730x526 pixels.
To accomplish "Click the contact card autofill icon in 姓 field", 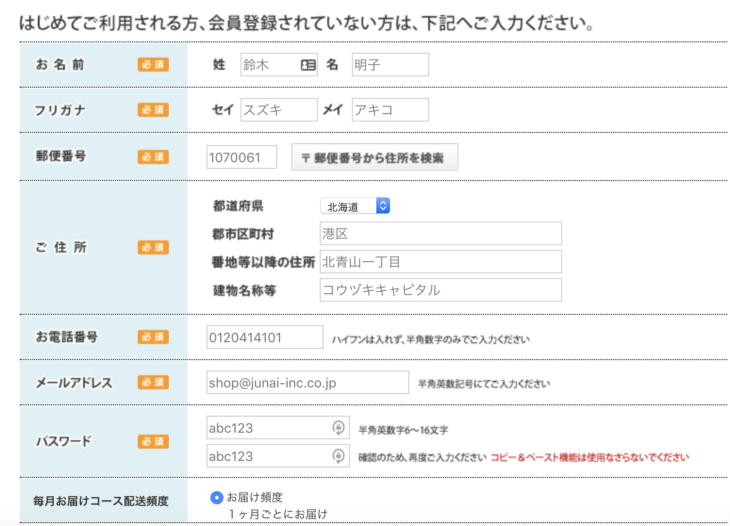I will coord(308,65).
